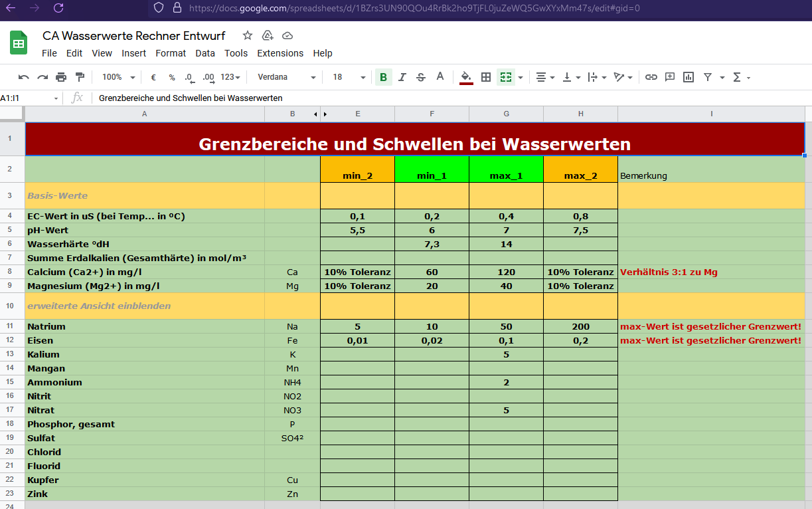Click the formula bar text field
Viewport: 812px width, 509px height.
(x=398, y=98)
